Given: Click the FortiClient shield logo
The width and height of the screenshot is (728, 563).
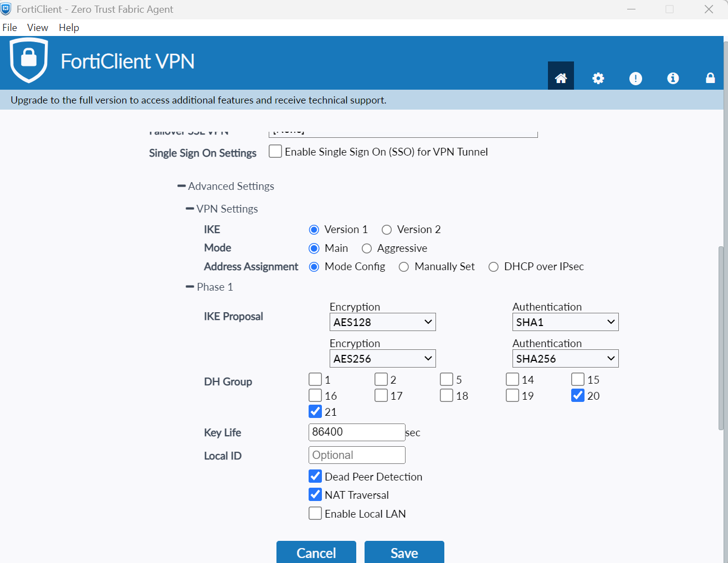Looking at the screenshot, I should (x=29, y=60).
